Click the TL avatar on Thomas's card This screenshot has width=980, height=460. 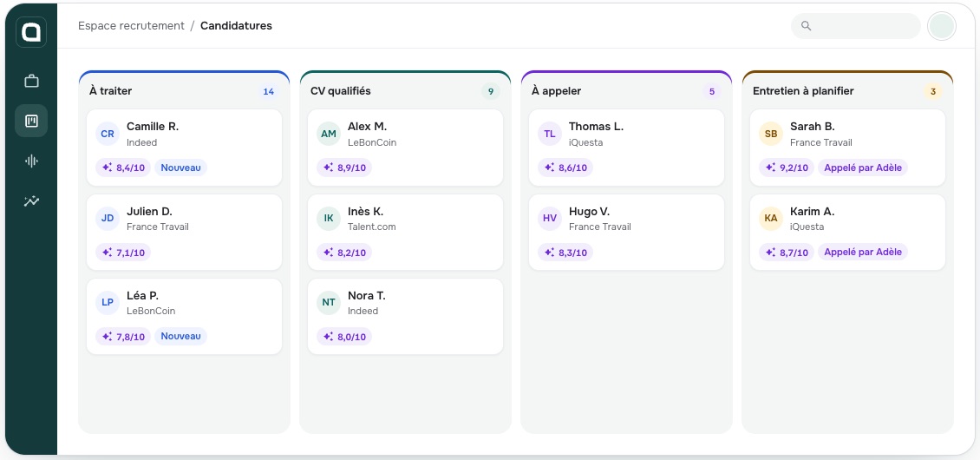pos(549,134)
